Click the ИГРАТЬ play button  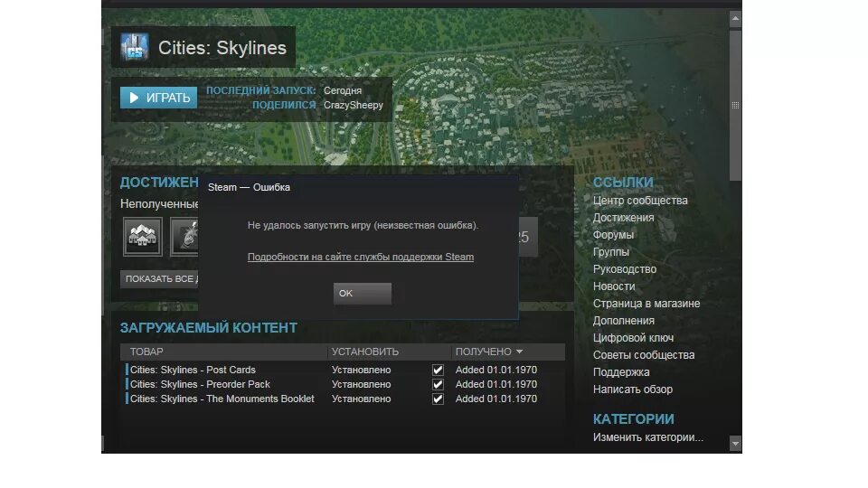[x=158, y=98]
